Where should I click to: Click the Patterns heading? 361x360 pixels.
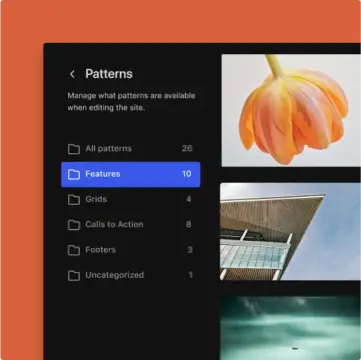click(109, 74)
